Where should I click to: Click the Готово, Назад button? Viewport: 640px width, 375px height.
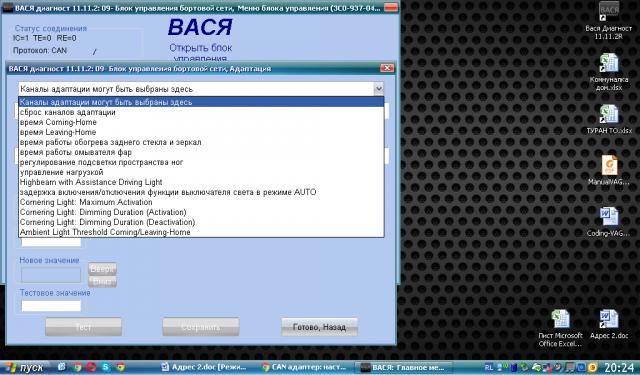(x=319, y=327)
